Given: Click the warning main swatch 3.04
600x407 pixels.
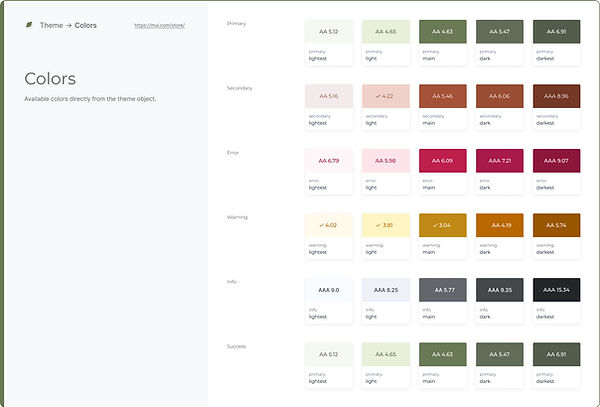Looking at the screenshot, I should tap(443, 225).
